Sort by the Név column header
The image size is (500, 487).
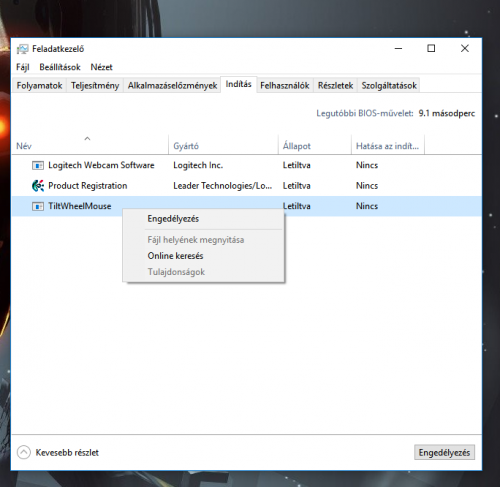(90, 145)
